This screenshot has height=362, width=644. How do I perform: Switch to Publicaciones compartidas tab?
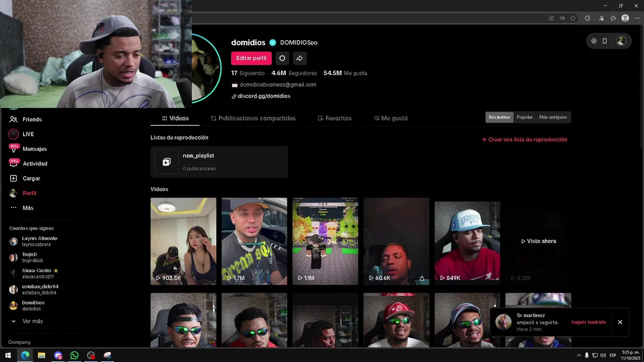(x=253, y=118)
